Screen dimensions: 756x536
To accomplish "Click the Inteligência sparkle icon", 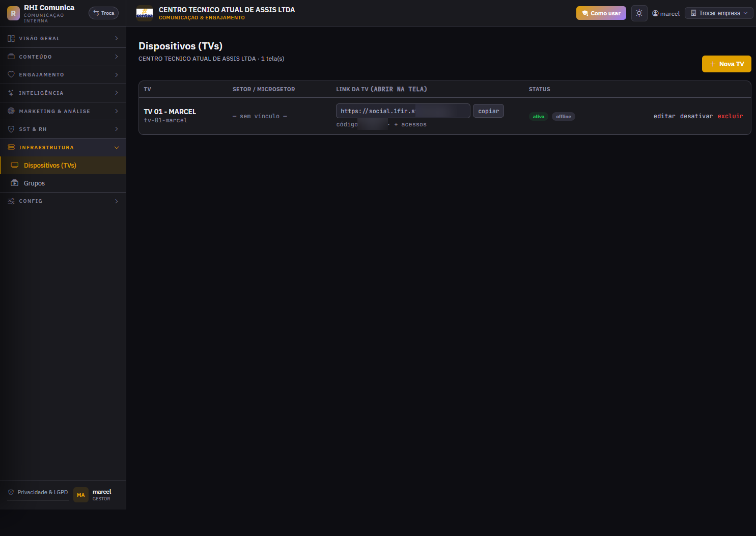I will pos(11,93).
